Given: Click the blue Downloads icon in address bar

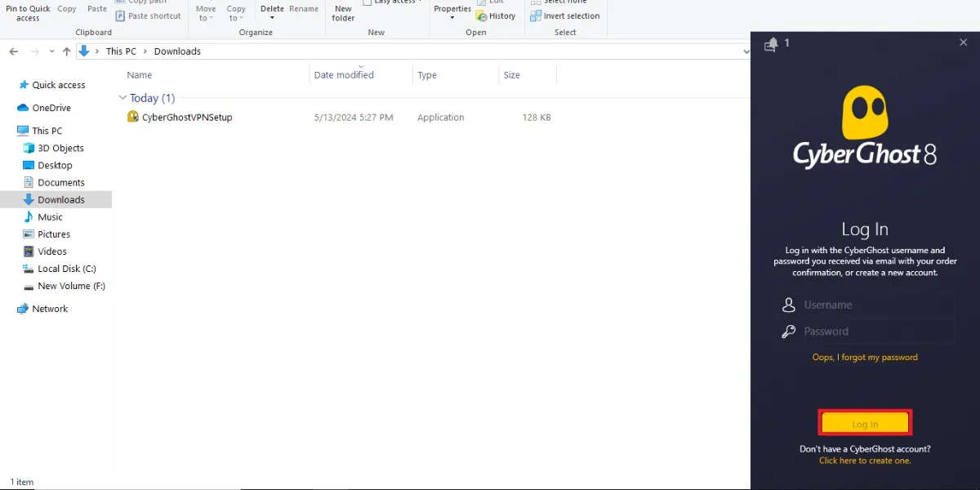Looking at the screenshot, I should pos(83,51).
